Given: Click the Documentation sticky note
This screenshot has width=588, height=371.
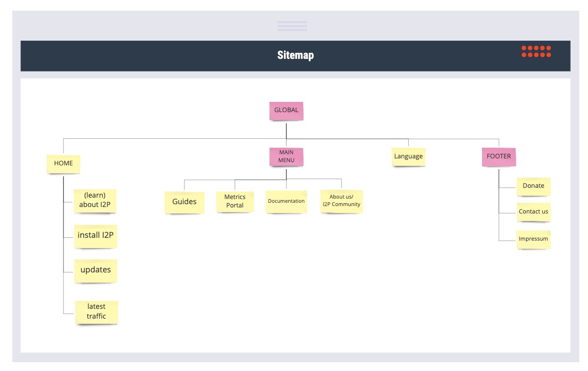Looking at the screenshot, I should [x=286, y=201].
